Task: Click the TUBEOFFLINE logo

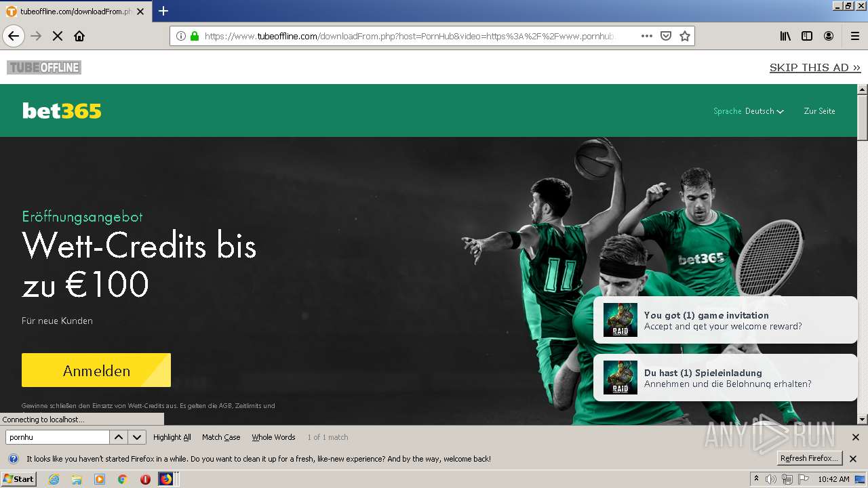Action: pos(44,67)
